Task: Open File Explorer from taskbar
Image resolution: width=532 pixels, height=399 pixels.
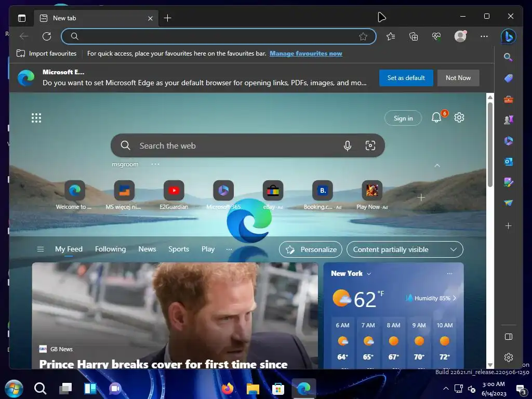Action: [253, 389]
